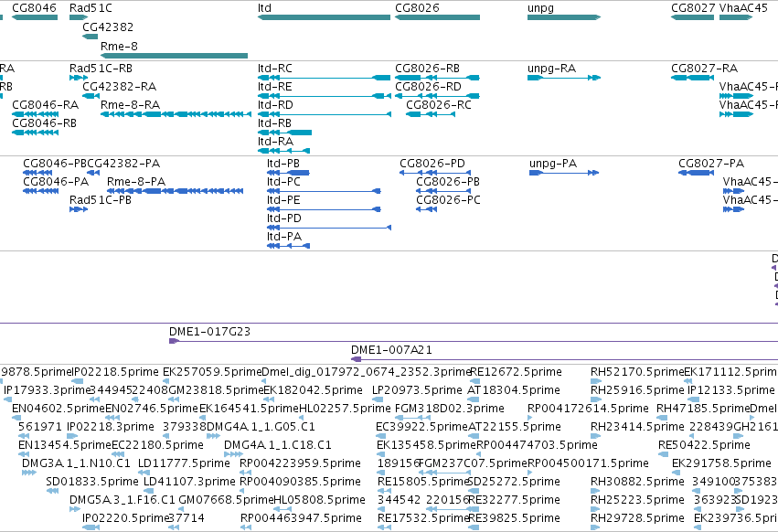Click EST FGM318D02.3prime
The image size is (778, 532).
[450, 409]
